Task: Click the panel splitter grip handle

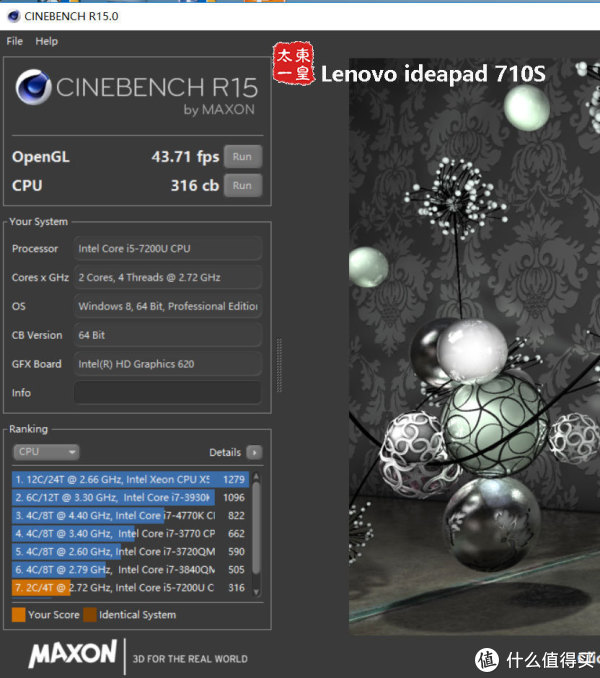Action: pos(279,365)
